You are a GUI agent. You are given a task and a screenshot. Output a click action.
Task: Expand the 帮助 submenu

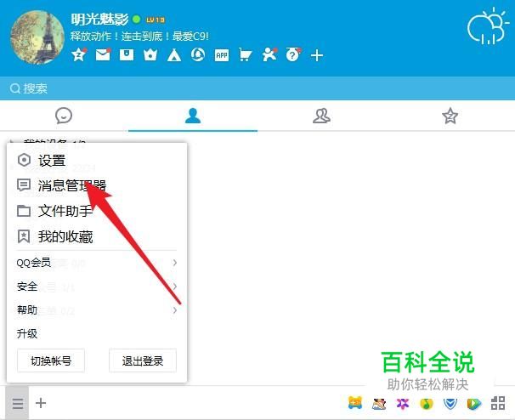click(x=97, y=310)
